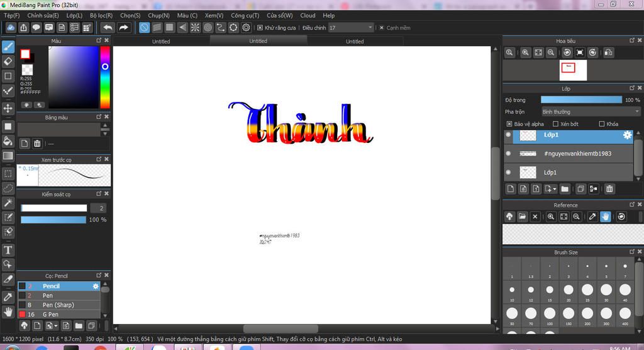Open the Cloud menu
Screen dimensions: 644x350
tap(308, 15)
